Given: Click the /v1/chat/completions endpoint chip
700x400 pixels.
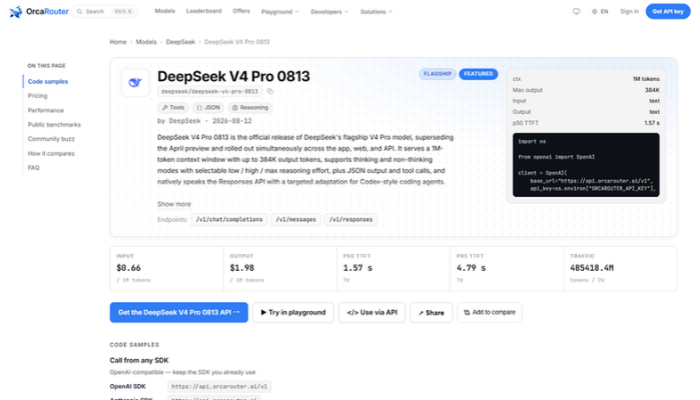Looking at the screenshot, I should point(229,220).
